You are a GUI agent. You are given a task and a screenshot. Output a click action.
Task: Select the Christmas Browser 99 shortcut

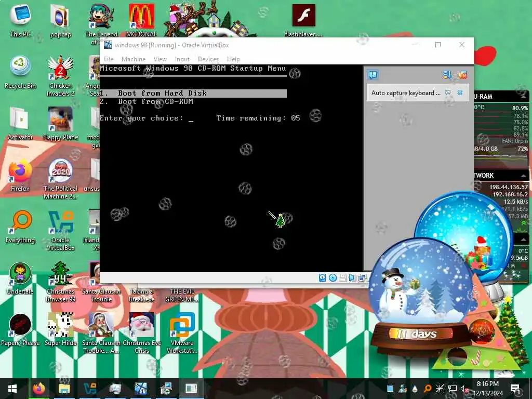tap(60, 282)
